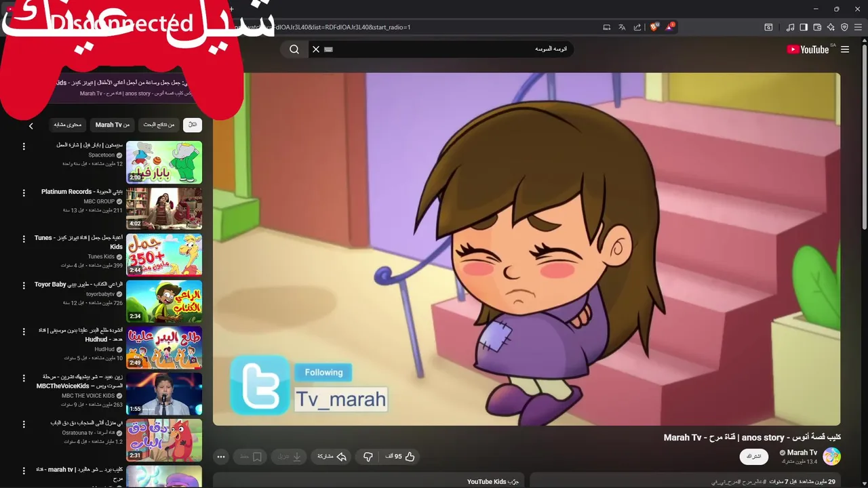The image size is (868, 488).
Task: Click the download button below the video
Action: pyautogui.click(x=290, y=457)
